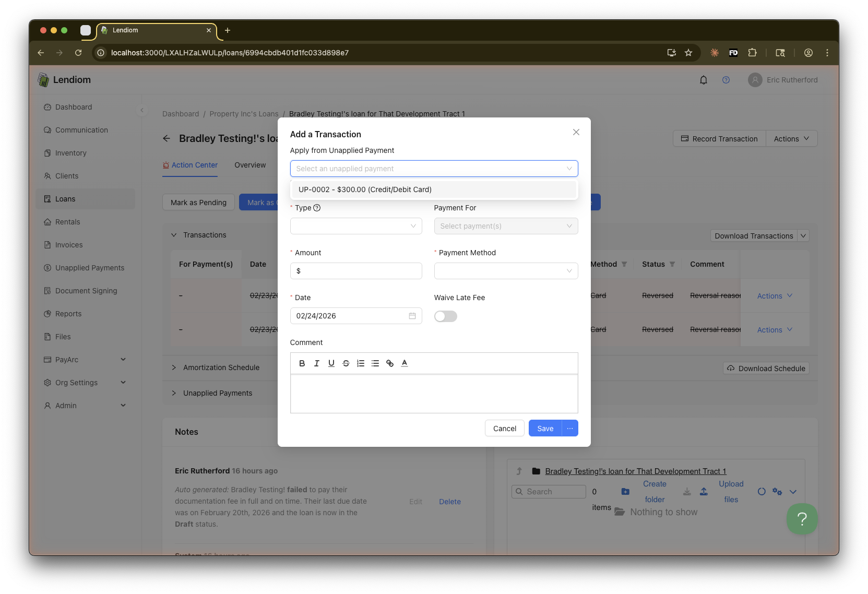Click Mark as Pending button
The image size is (868, 594).
tap(198, 203)
